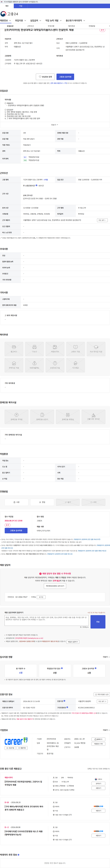Image resolution: width=110 pixels, height=868 pixels.
Task: Click the 거짓구인광고 신고 button
Action: (102, 694)
